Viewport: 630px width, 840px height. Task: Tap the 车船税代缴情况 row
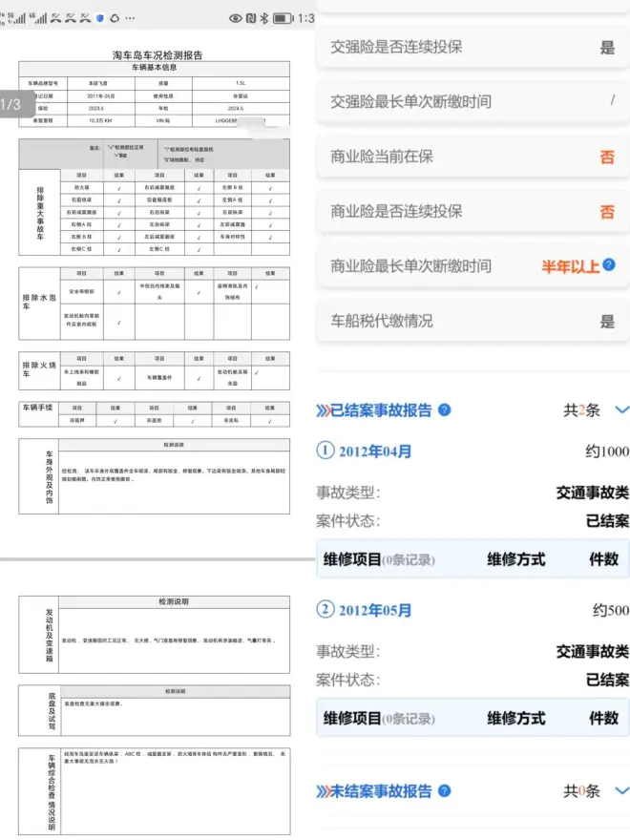tap(472, 321)
